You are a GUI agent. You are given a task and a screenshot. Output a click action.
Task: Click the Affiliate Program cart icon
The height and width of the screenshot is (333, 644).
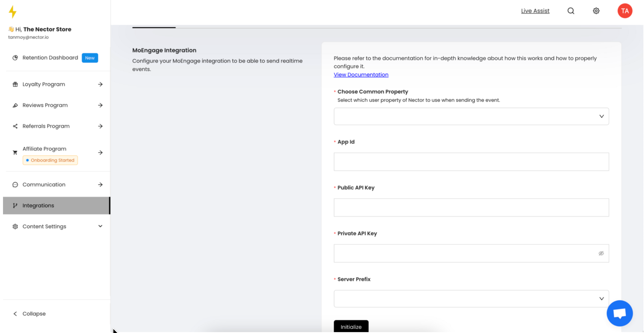point(15,153)
